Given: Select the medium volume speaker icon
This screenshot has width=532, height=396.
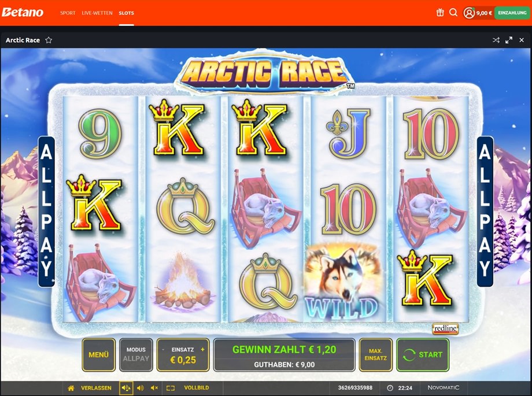Looking at the screenshot, I should [x=140, y=388].
